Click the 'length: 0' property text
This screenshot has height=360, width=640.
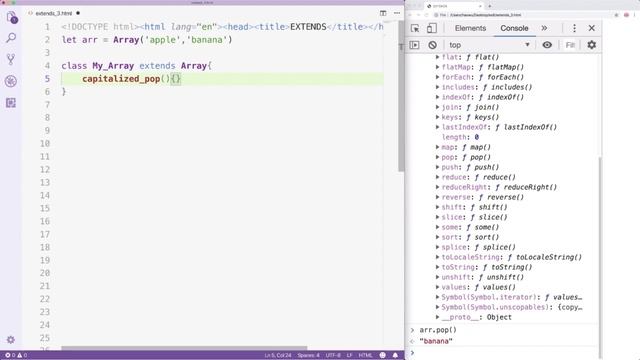(x=460, y=137)
